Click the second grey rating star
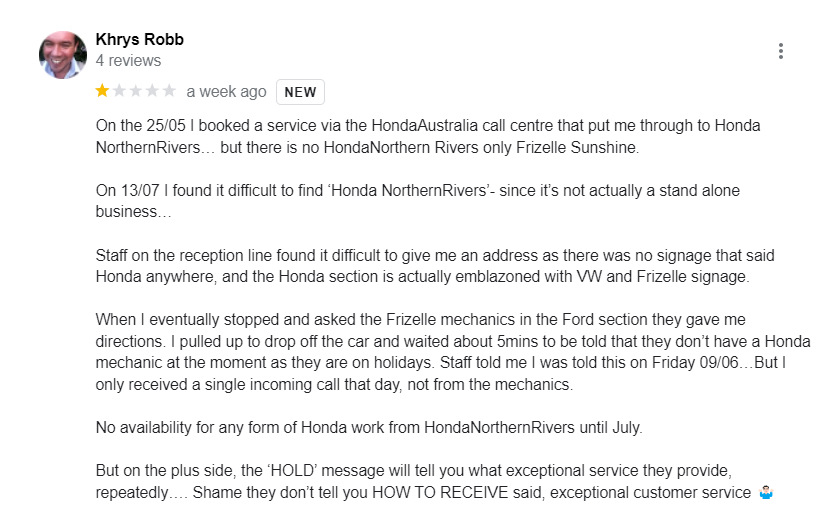The height and width of the screenshot is (521, 834). pyautogui.click(x=119, y=91)
